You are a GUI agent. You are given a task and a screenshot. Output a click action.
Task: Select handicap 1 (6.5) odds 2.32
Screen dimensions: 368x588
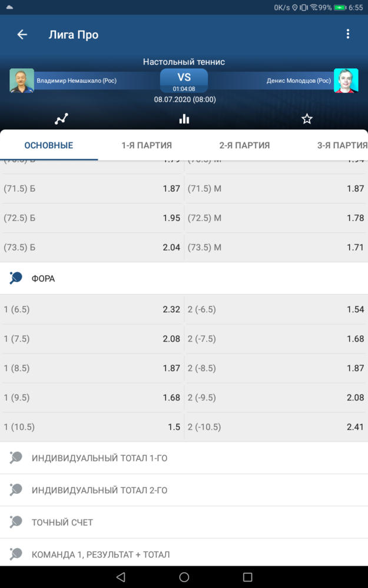point(92,309)
